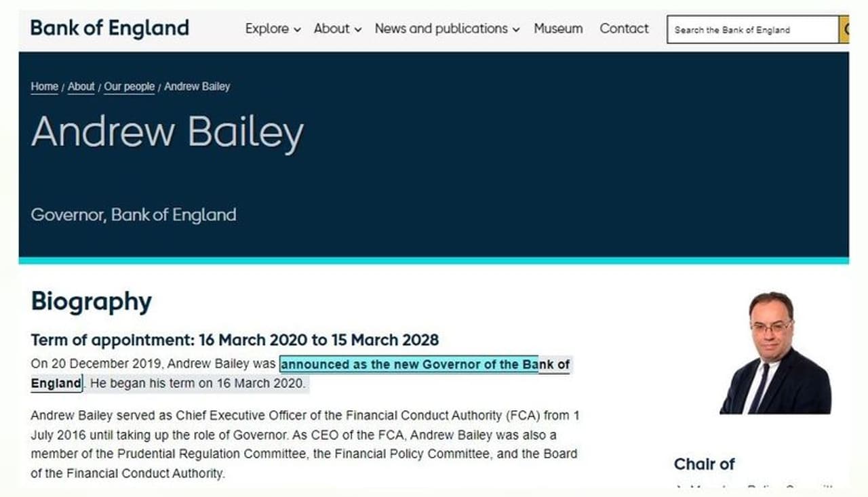
Task: Open the Contact page
Action: (x=624, y=28)
